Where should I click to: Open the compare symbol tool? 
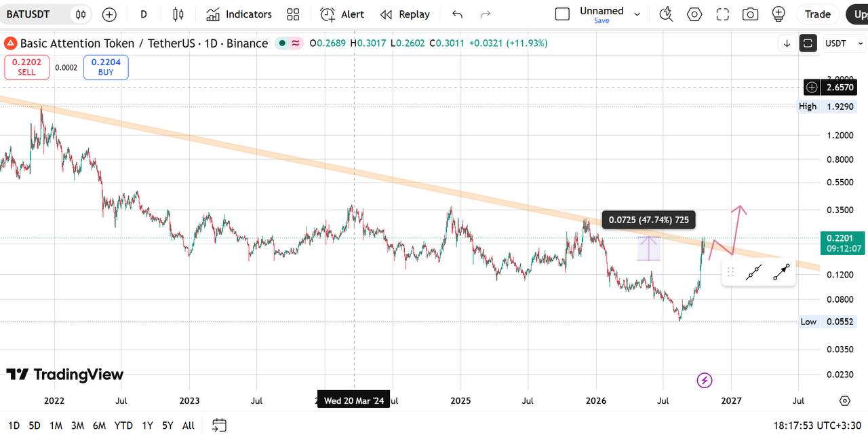coord(81,14)
